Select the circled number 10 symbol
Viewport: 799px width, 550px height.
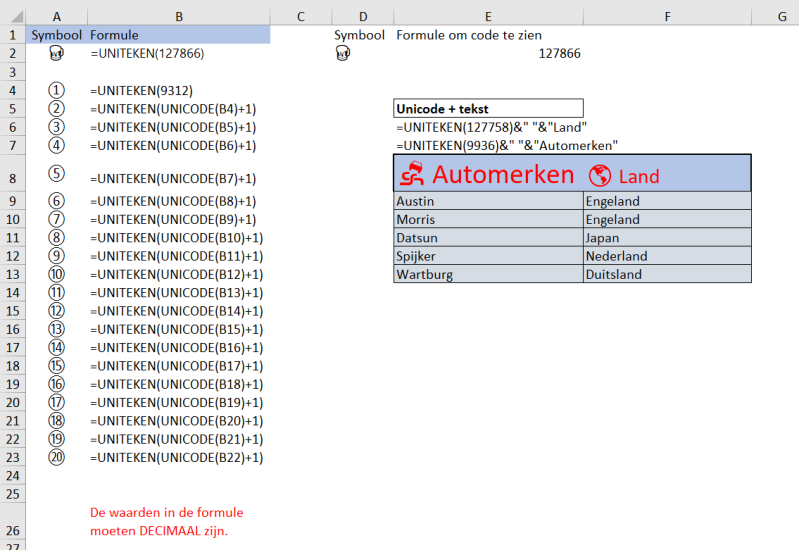[x=56, y=274]
